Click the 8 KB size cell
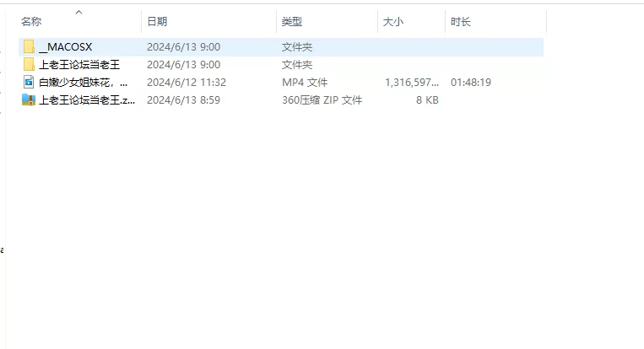644x349 pixels. click(x=427, y=99)
